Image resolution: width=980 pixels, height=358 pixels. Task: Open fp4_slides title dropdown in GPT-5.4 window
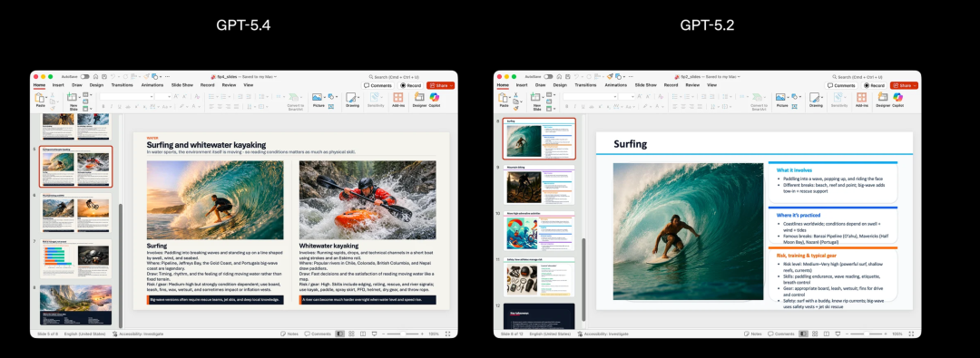[276, 76]
